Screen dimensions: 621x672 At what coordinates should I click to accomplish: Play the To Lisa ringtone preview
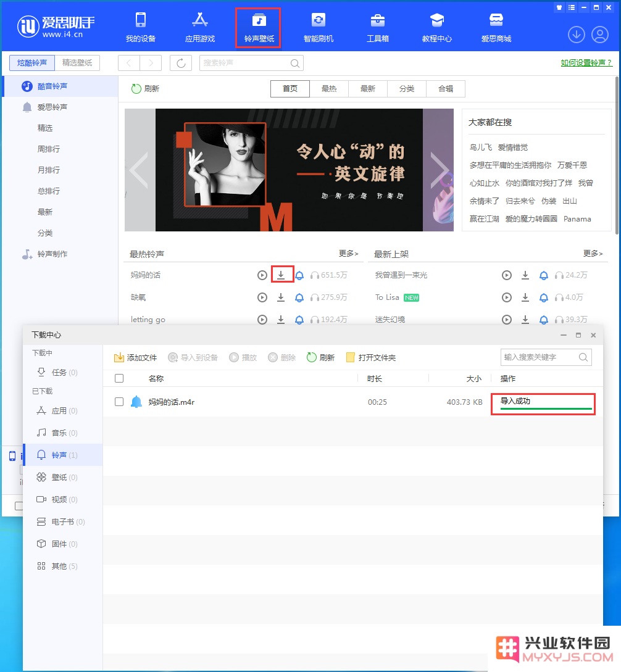point(507,297)
